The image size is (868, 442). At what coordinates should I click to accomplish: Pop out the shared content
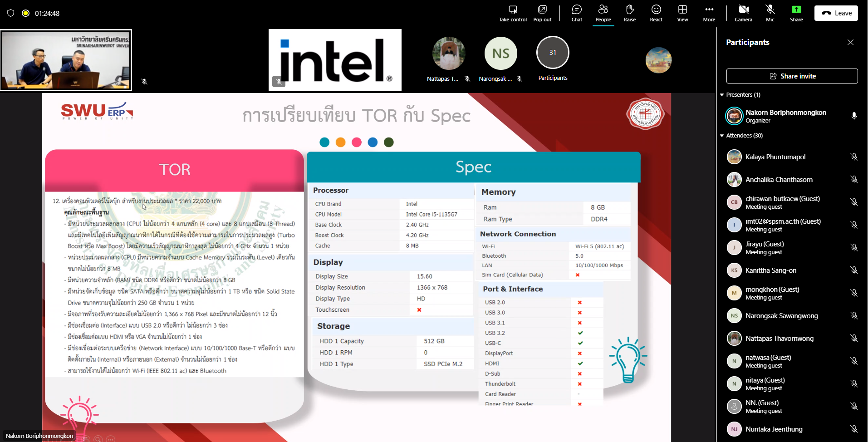click(x=542, y=10)
